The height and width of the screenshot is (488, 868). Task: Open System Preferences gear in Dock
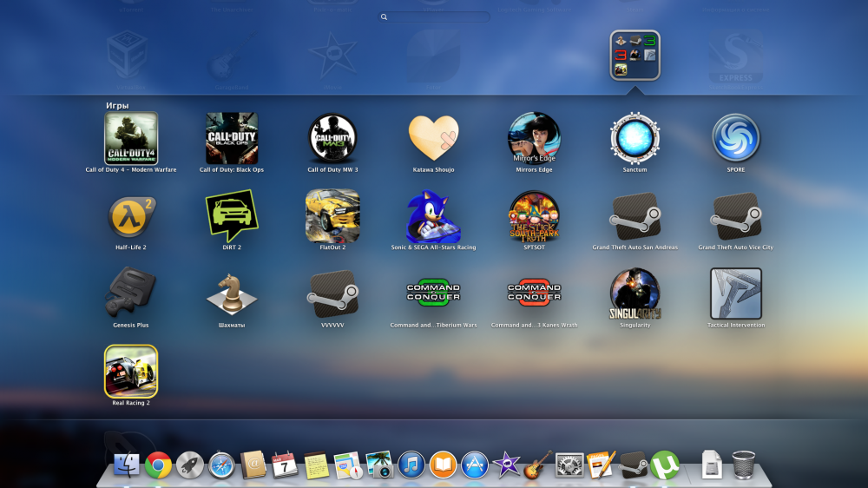click(x=569, y=465)
